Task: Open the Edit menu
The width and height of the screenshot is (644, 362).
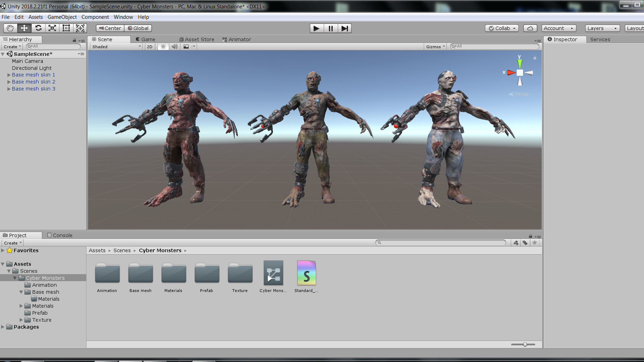Action: (19, 17)
